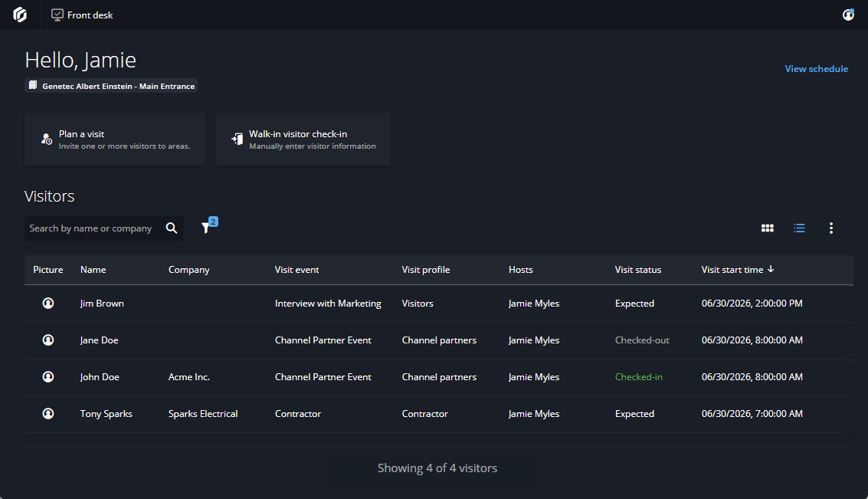Click the Checked-out status
Image resolution: width=868 pixels, height=499 pixels.
pos(642,340)
